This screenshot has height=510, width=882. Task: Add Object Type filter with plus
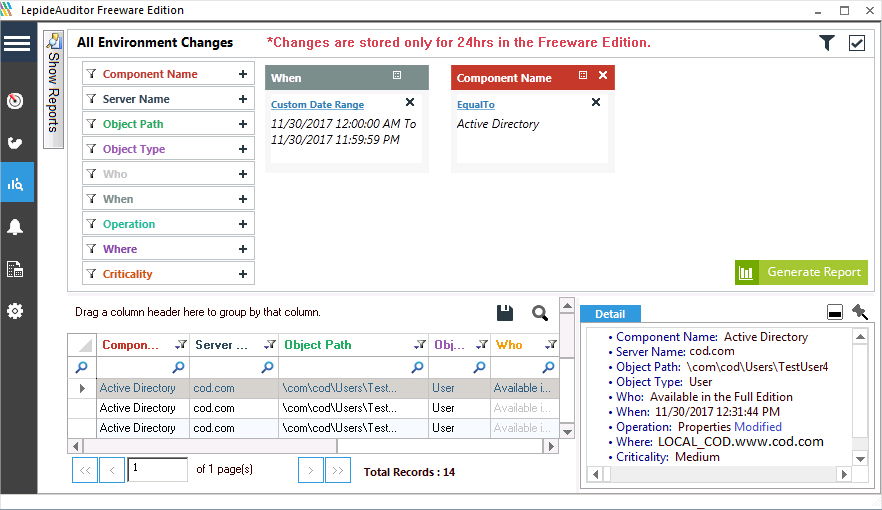tap(243, 149)
